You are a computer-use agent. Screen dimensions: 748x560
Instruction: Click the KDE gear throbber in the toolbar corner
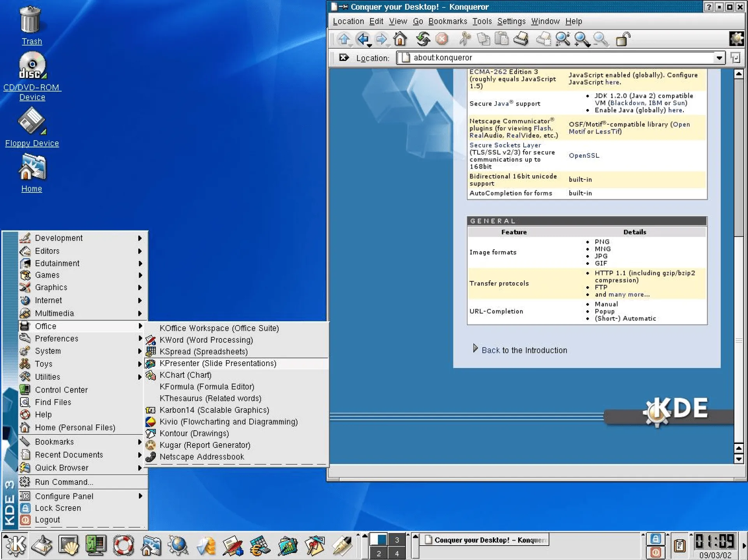click(x=736, y=39)
